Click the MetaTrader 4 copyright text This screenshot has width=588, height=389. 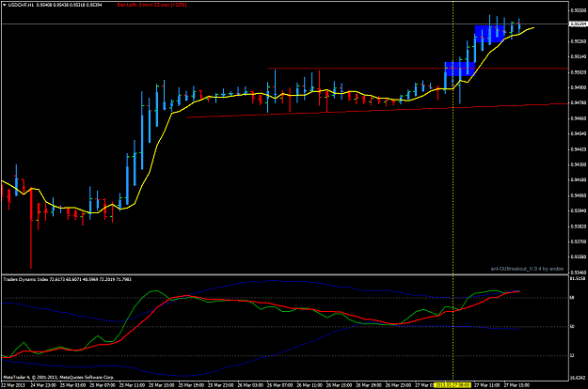click(x=58, y=377)
